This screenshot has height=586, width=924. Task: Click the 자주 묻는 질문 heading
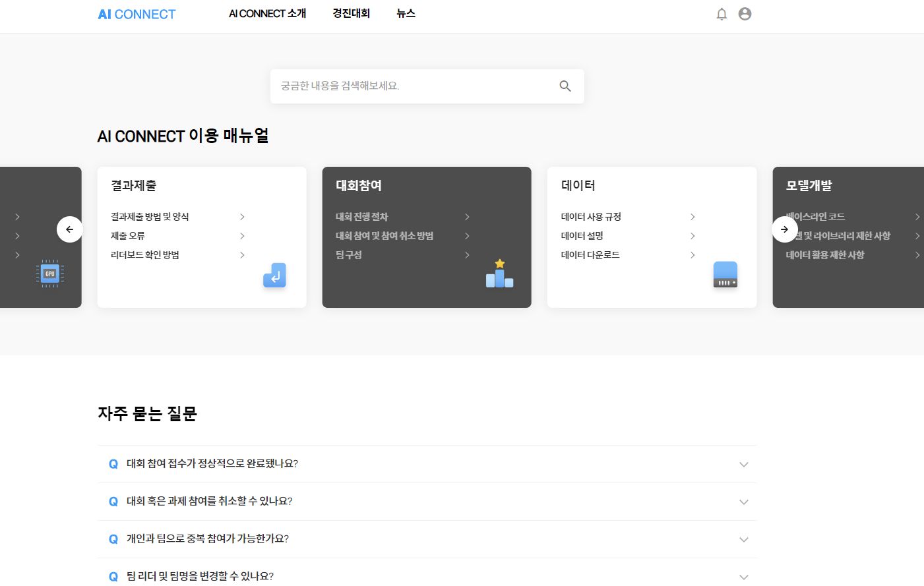[148, 414]
